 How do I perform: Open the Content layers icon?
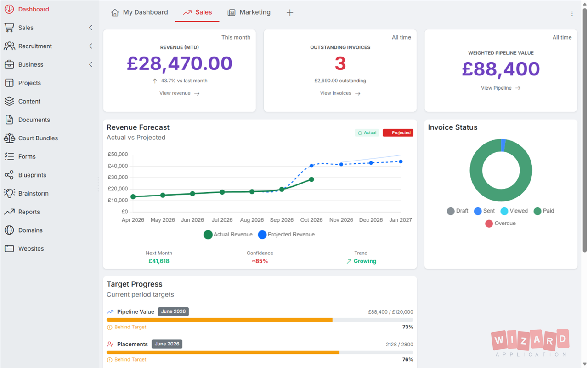click(x=9, y=101)
